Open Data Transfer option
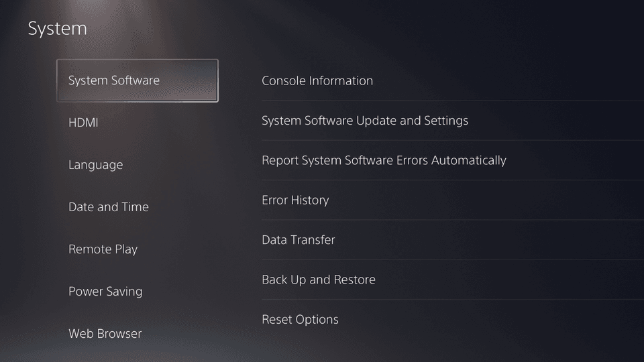Screen dimensions: 644x362 [x=453, y=240]
